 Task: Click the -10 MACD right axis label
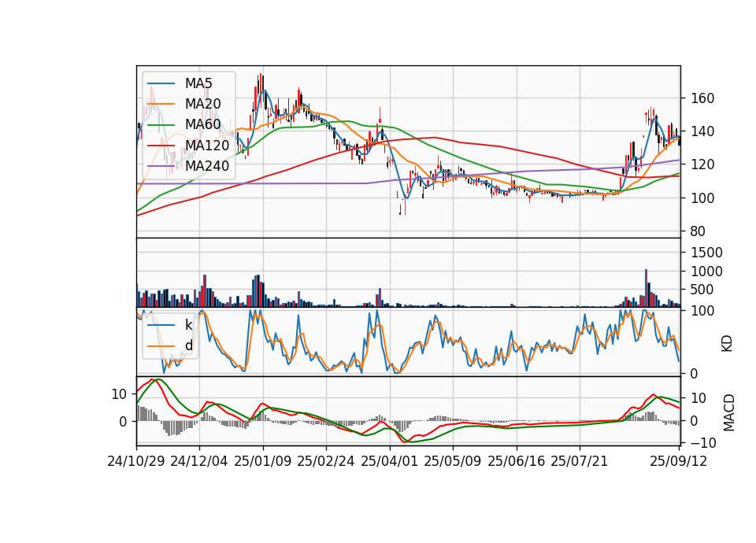[702, 443]
